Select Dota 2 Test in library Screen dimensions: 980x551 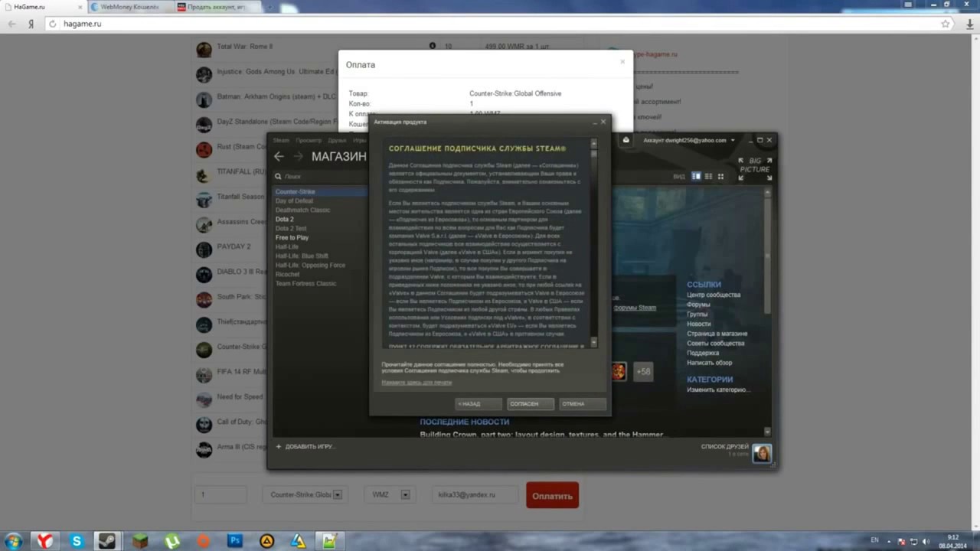coord(291,228)
